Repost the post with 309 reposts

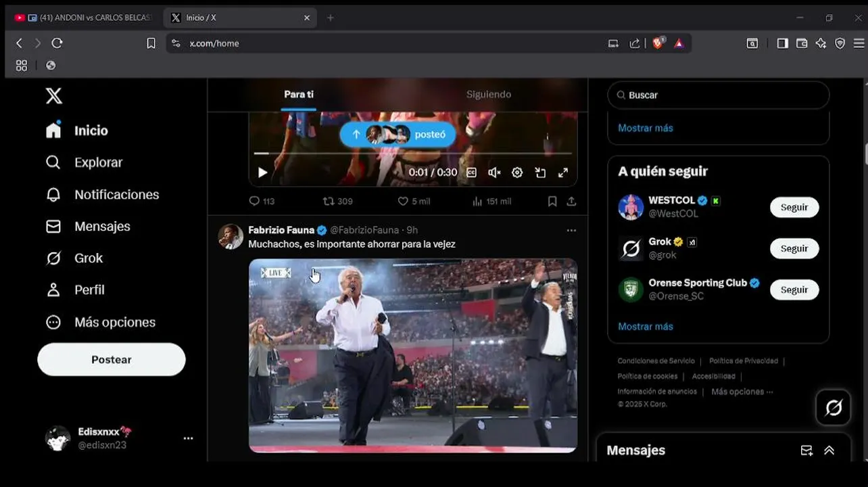click(x=337, y=202)
